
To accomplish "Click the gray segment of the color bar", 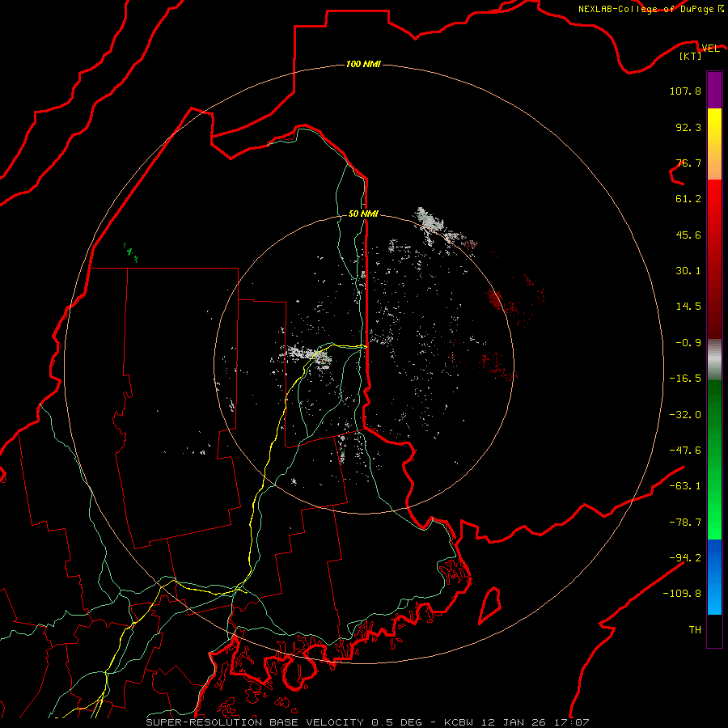I will 714,360.
